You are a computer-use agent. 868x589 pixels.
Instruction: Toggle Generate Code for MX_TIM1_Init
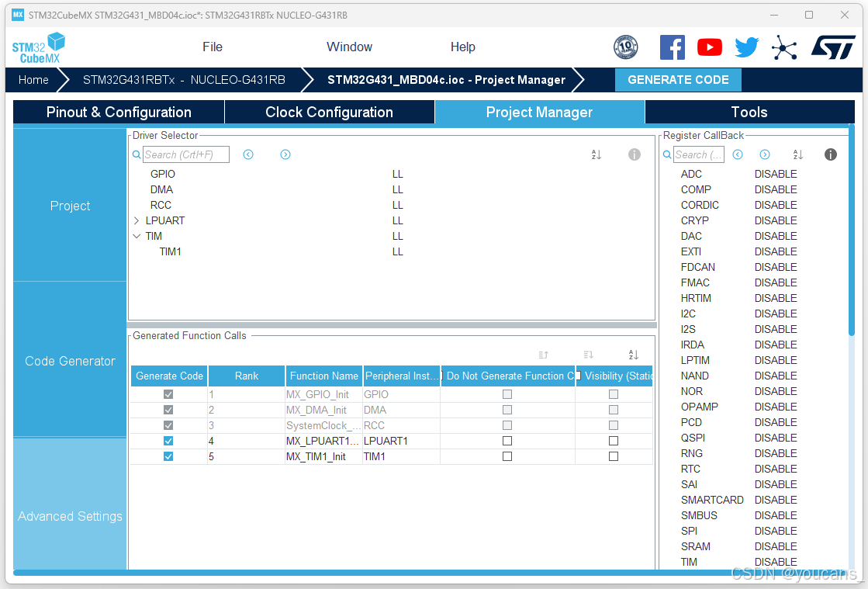[168, 457]
